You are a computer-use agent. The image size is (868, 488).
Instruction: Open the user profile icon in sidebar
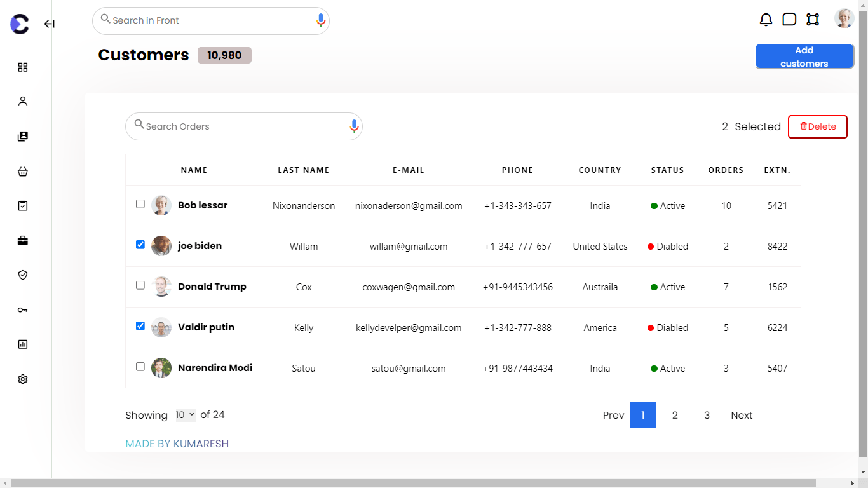pyautogui.click(x=23, y=102)
